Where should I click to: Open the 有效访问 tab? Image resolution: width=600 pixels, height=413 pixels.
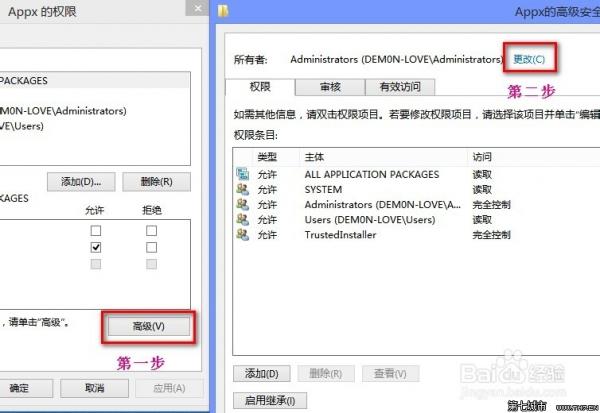point(400,87)
